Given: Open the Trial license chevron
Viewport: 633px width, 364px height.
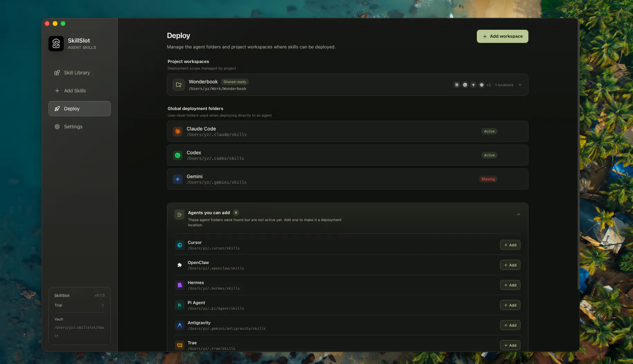Looking at the screenshot, I should 103,305.
